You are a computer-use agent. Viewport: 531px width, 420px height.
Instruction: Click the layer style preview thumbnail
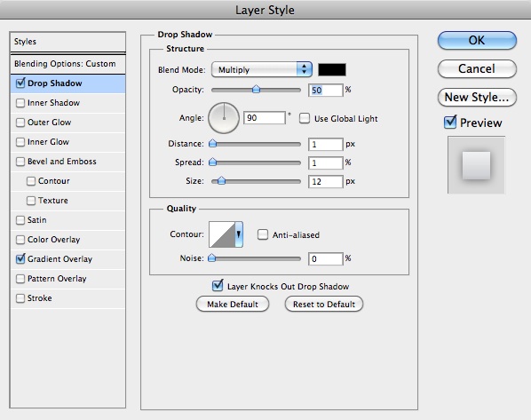coord(477,165)
